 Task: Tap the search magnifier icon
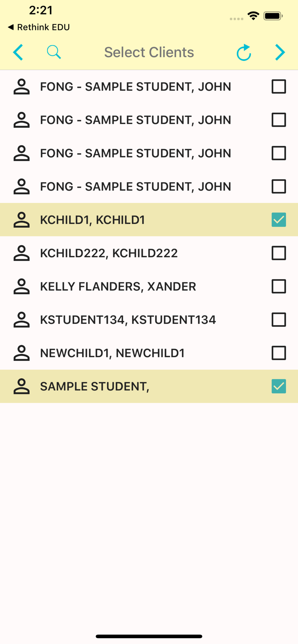[x=54, y=52]
